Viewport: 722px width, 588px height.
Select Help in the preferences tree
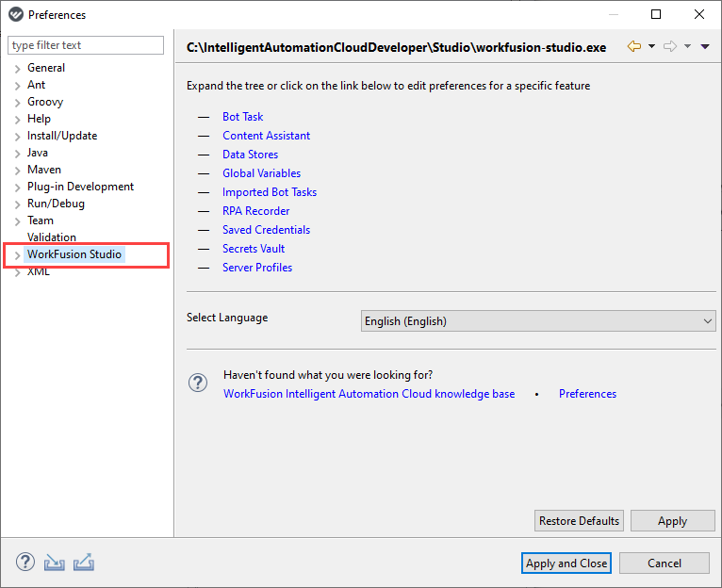click(40, 119)
